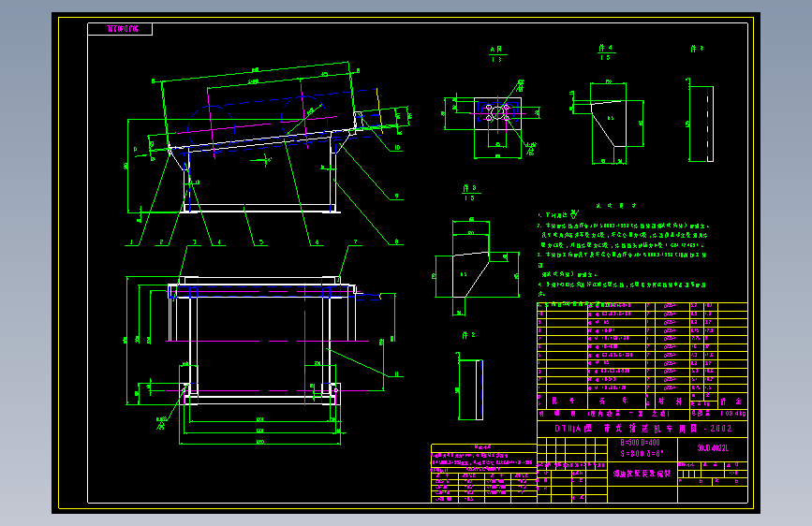
Task: Select the "S=800 δ=6°" specification text
Action: click(642, 454)
